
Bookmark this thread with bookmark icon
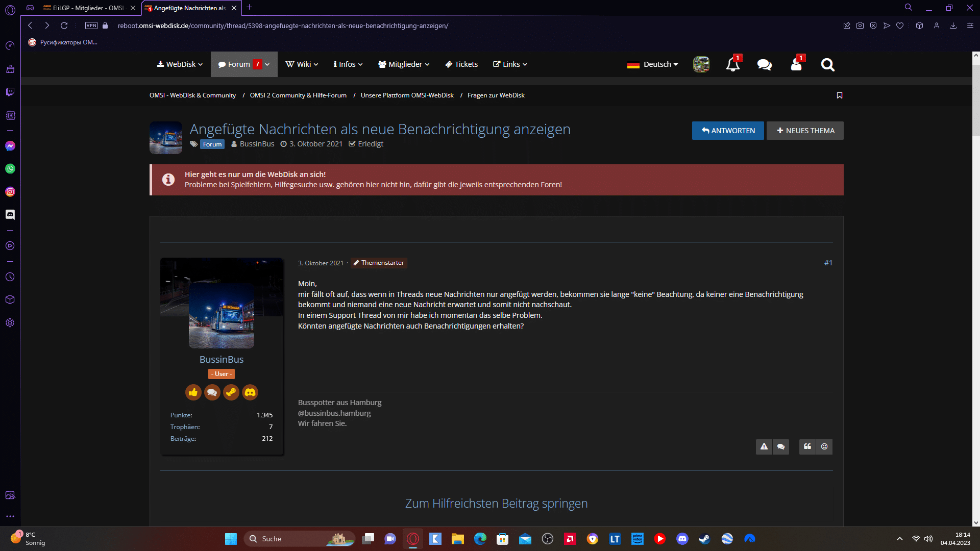tap(840, 95)
